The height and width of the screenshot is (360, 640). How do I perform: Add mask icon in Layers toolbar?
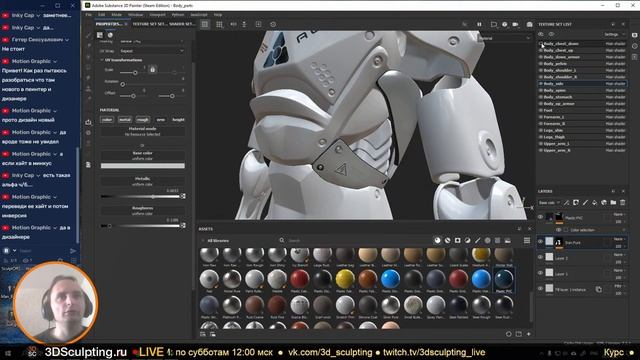576,202
